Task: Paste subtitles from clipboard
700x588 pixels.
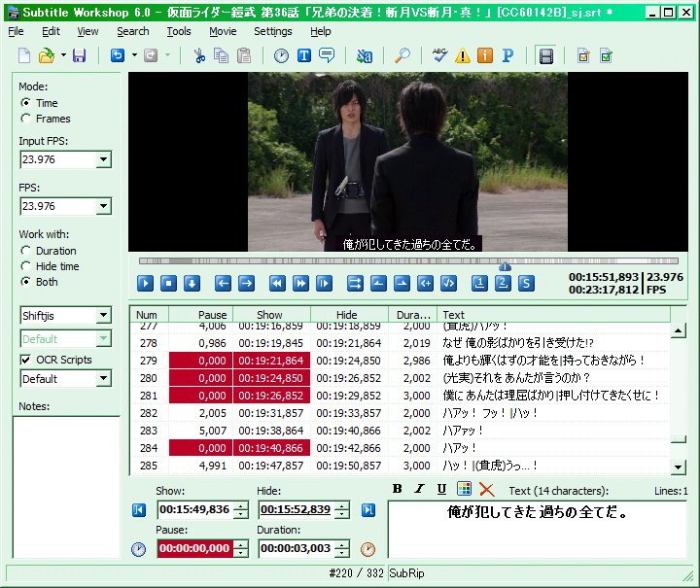Action: tap(244, 55)
